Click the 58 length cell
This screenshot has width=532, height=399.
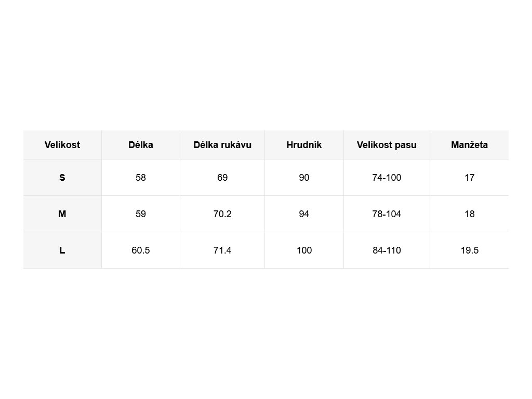(141, 178)
